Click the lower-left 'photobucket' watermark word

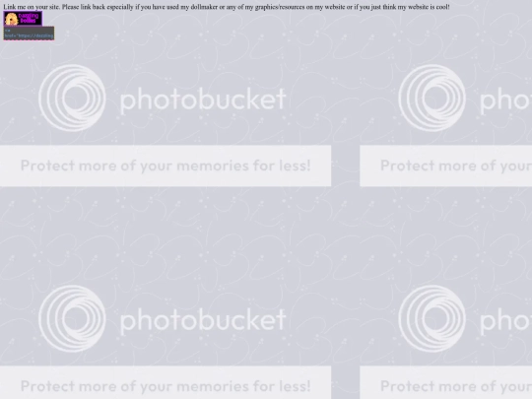203,319
